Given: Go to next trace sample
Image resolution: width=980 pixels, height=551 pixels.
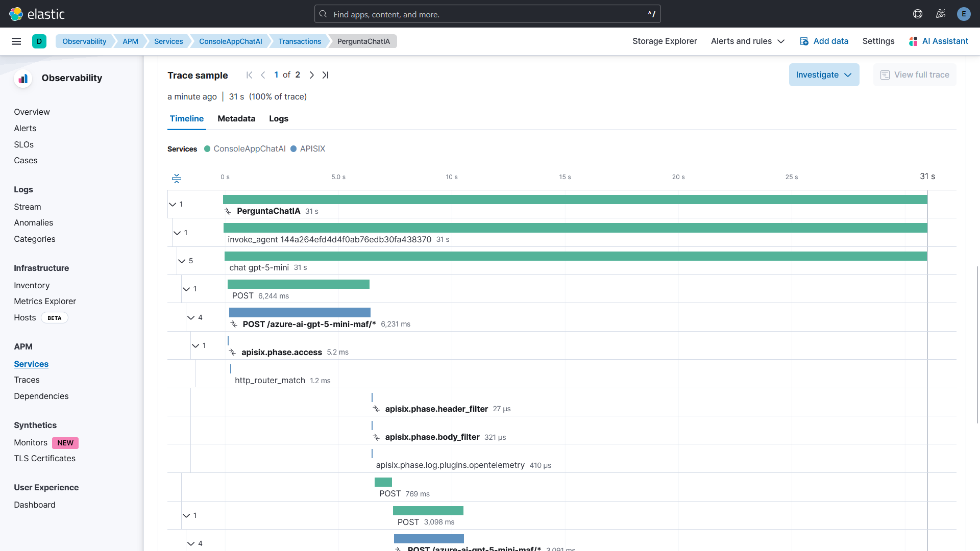Looking at the screenshot, I should [312, 75].
